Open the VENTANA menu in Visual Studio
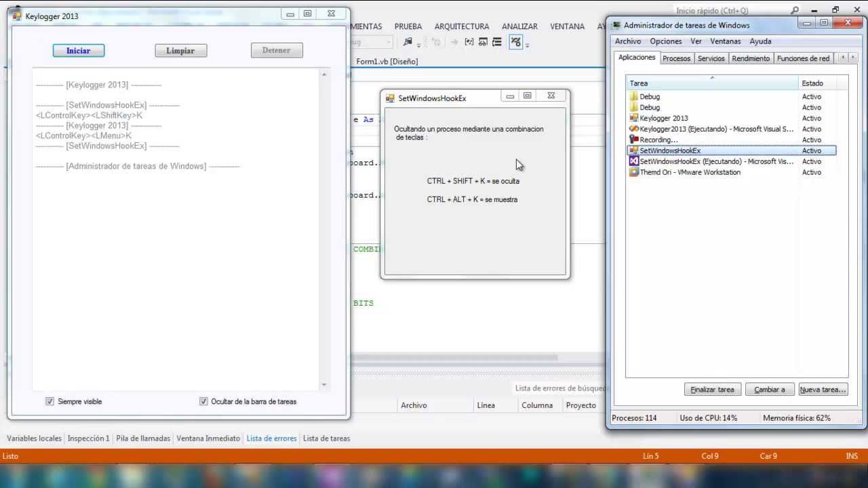 click(567, 26)
